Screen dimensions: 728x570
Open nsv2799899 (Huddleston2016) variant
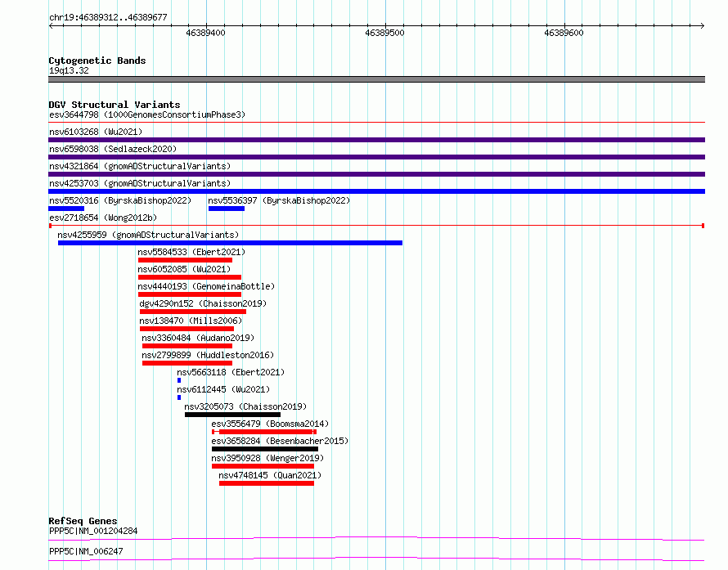208,355
